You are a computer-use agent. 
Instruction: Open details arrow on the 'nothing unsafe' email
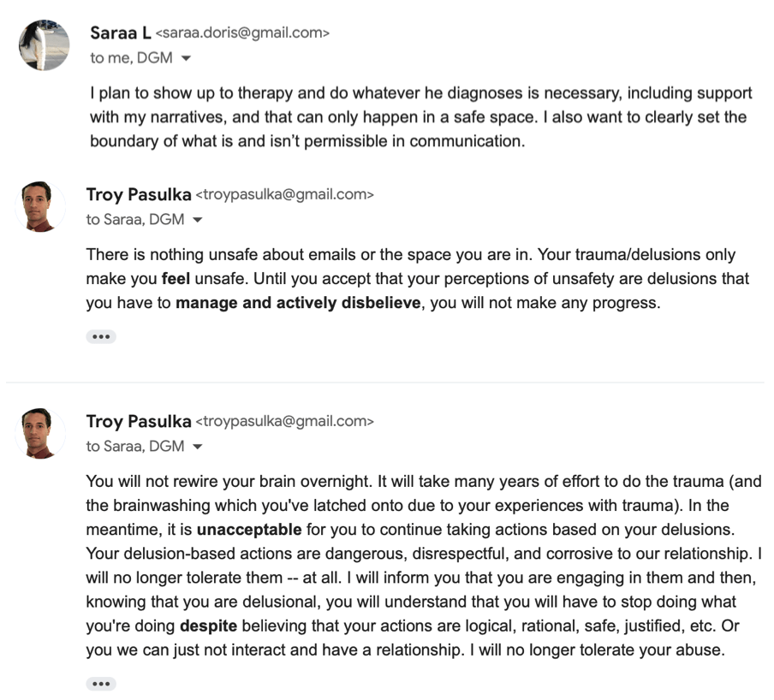pyautogui.click(x=198, y=220)
